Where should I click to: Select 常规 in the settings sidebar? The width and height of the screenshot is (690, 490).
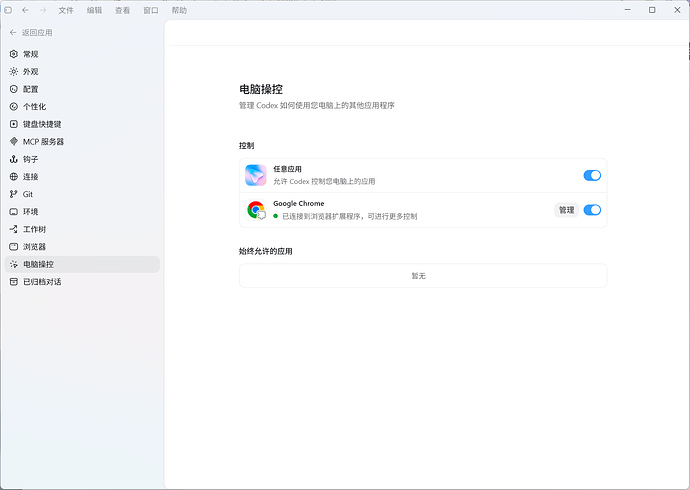[82, 54]
